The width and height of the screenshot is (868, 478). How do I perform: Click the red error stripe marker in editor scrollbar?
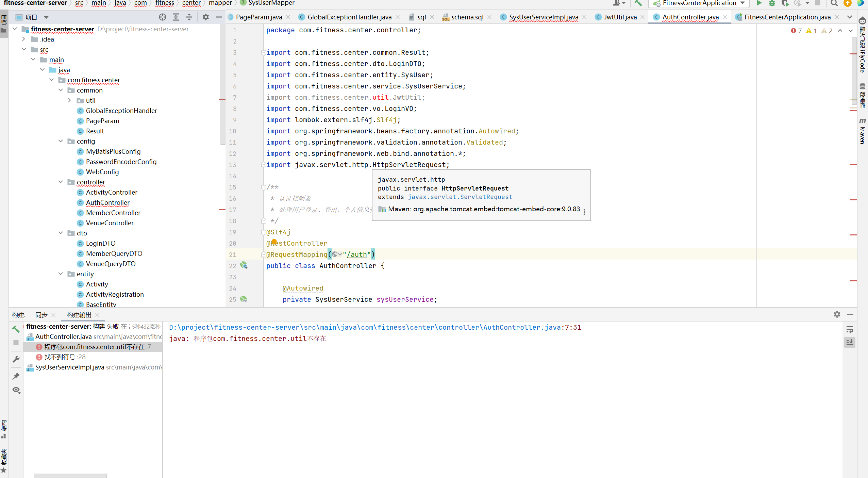(x=853, y=54)
